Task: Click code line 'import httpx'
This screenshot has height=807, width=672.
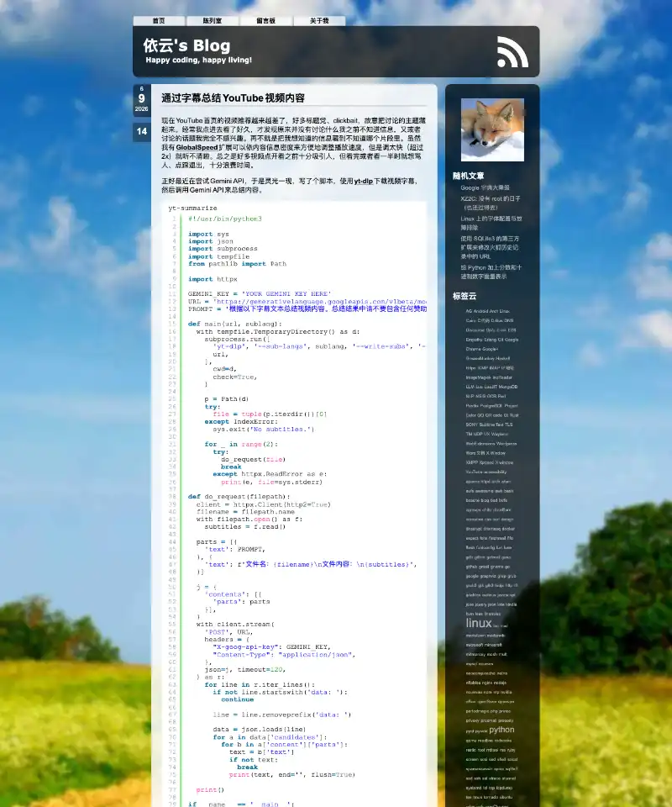Action: [213, 279]
